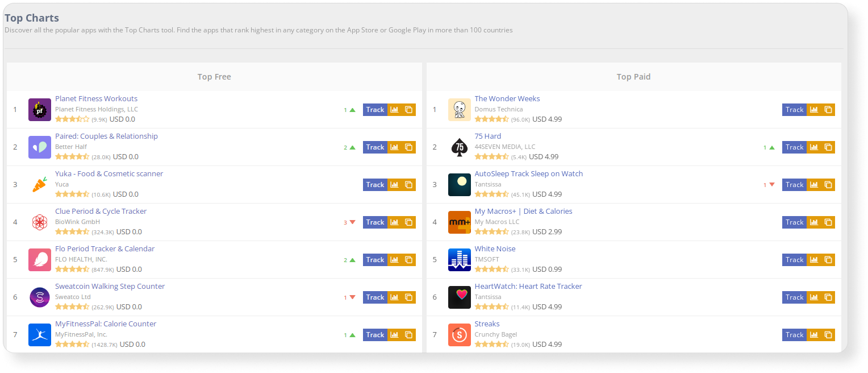Open chart icon for Yuka food scanner

pos(394,185)
